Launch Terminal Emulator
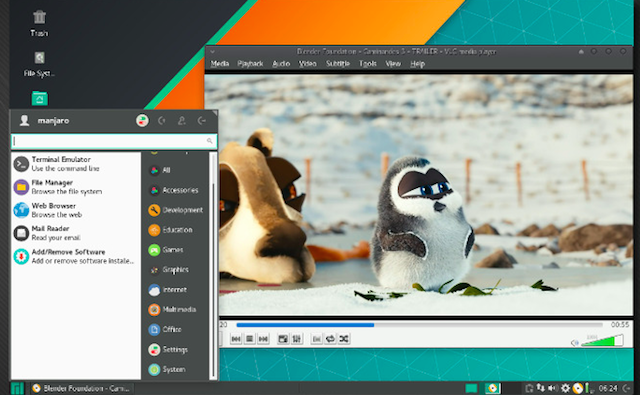The image size is (640, 395). (76, 164)
